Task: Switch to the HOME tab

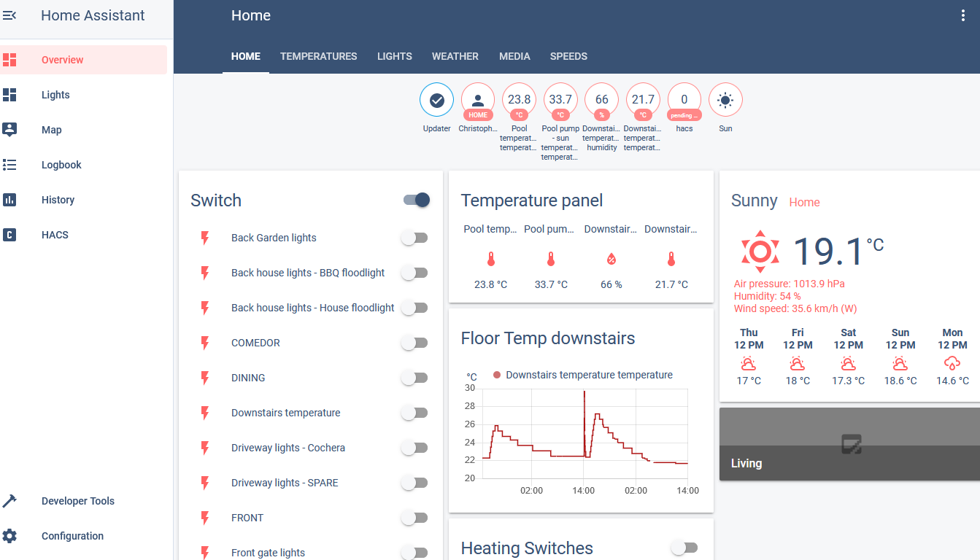Action: pyautogui.click(x=246, y=56)
